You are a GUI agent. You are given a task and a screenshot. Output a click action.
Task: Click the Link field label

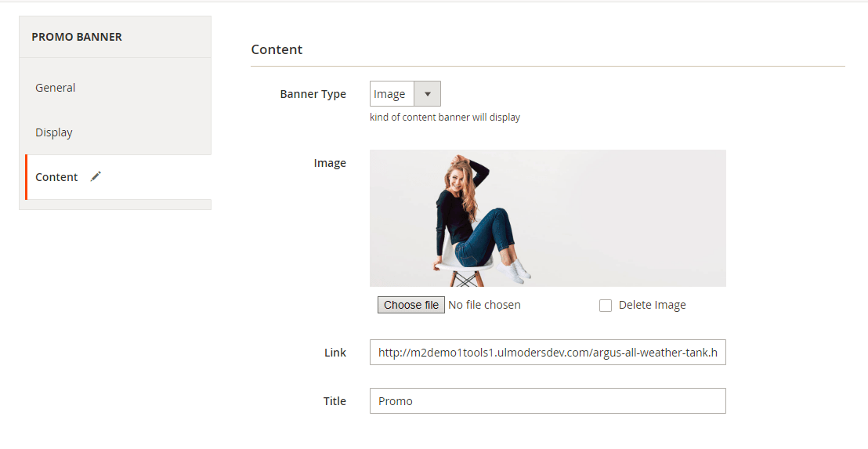(x=335, y=353)
